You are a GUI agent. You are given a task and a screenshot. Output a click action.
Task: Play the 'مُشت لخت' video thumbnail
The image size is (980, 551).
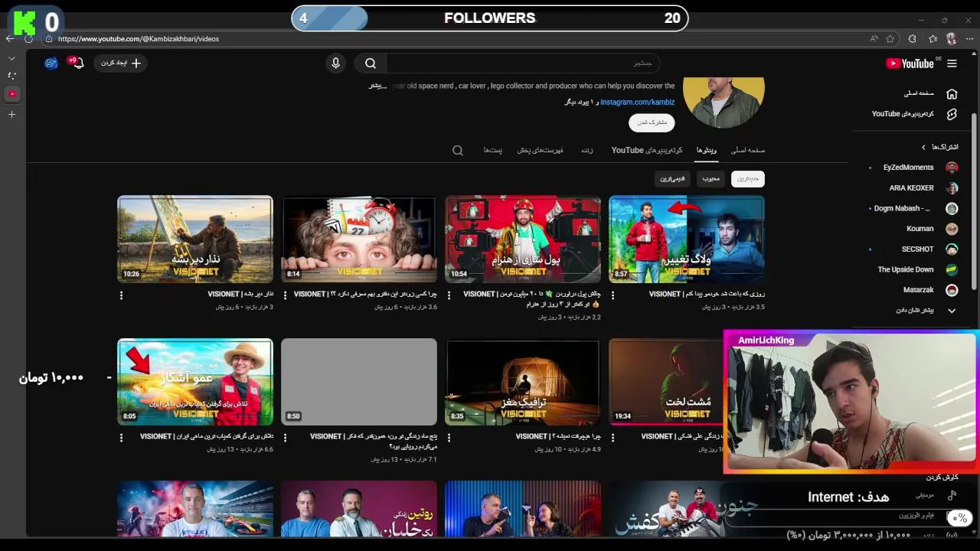point(666,382)
